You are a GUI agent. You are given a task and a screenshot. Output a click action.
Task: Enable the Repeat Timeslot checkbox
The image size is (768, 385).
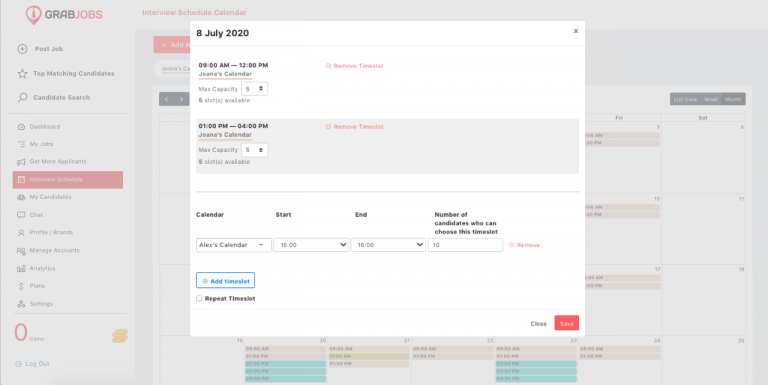click(199, 298)
